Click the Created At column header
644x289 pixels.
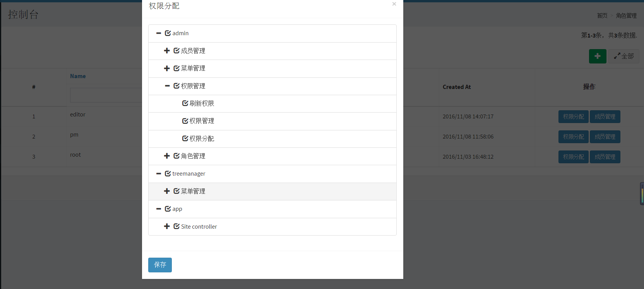click(x=457, y=87)
